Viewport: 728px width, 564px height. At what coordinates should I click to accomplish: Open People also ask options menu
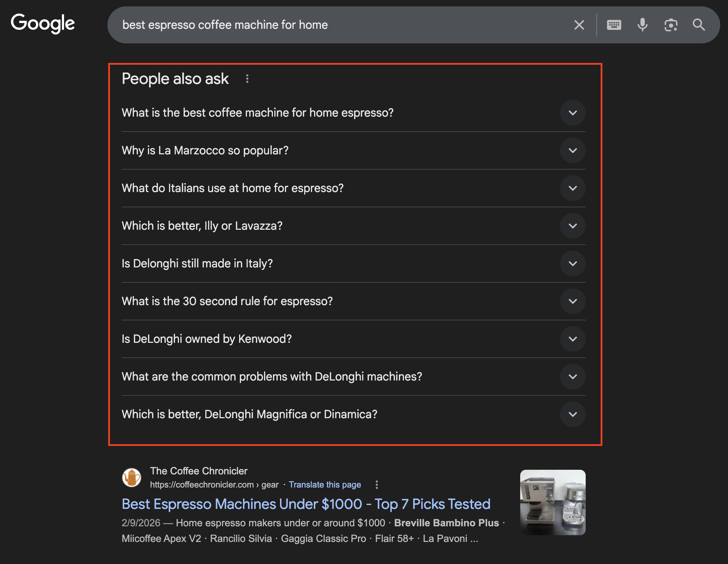[x=247, y=79]
